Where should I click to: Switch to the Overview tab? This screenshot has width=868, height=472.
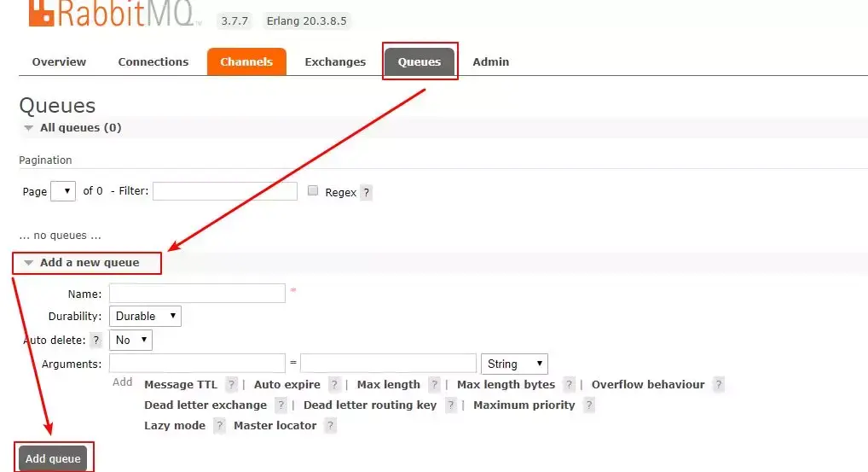59,62
